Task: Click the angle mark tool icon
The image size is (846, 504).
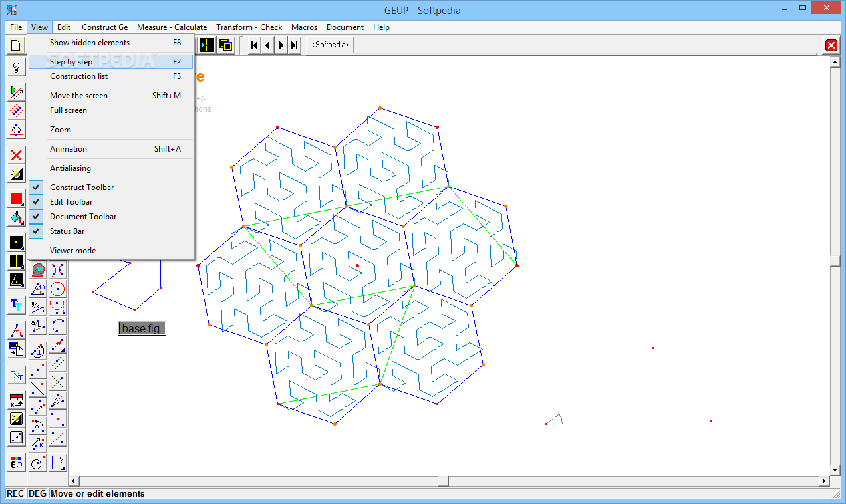Action: click(x=17, y=330)
